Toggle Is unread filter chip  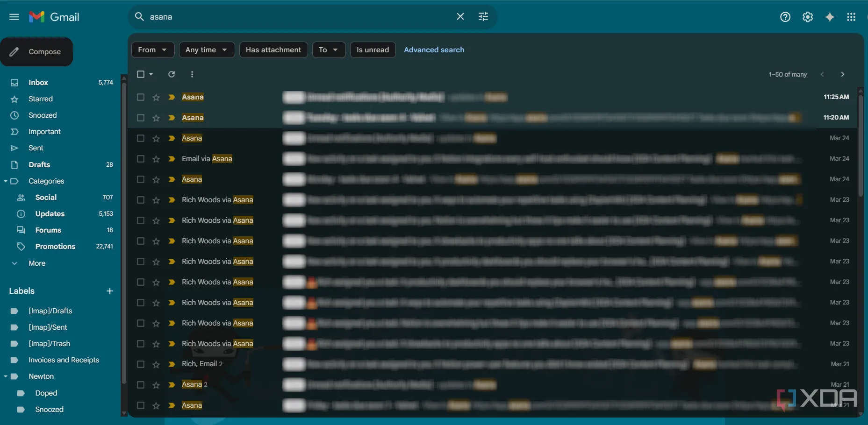(x=373, y=50)
